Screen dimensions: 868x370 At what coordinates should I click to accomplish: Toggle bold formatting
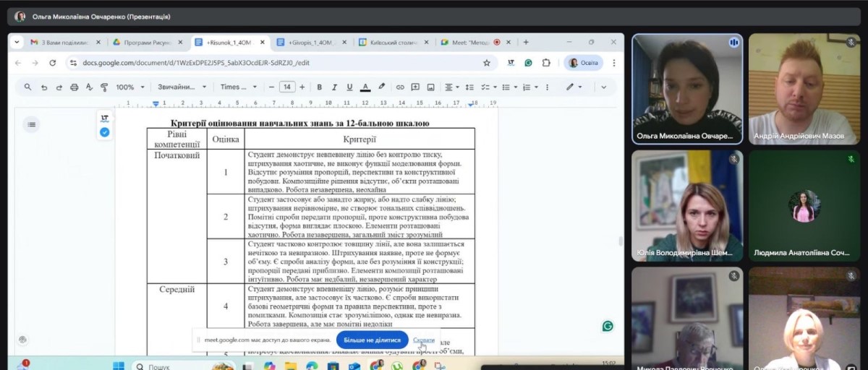tap(319, 87)
